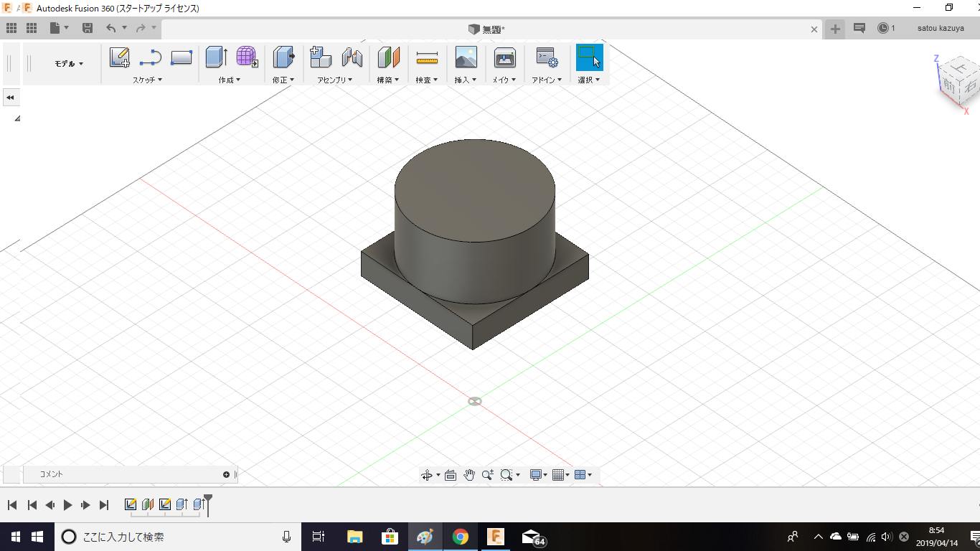Viewport: 980px width, 551px height.
Task: Open the 挿入 (Insert) dropdown
Action: [x=466, y=80]
